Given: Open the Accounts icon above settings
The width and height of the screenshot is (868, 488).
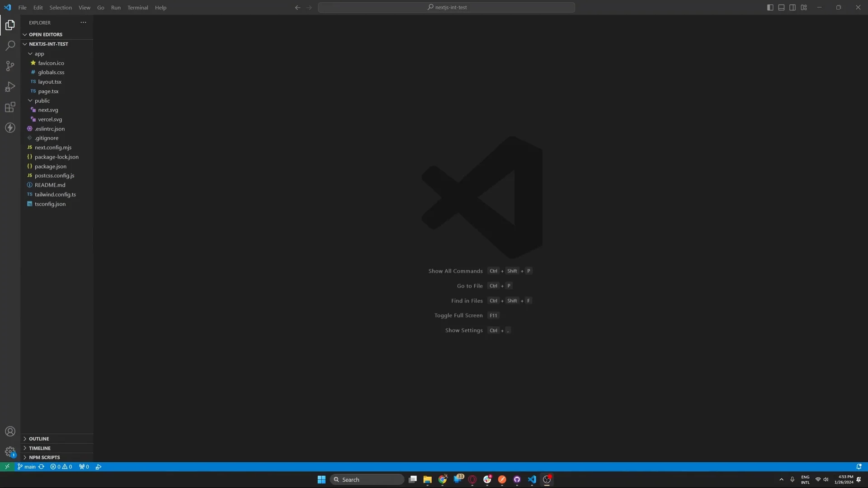Looking at the screenshot, I should tap(10, 431).
